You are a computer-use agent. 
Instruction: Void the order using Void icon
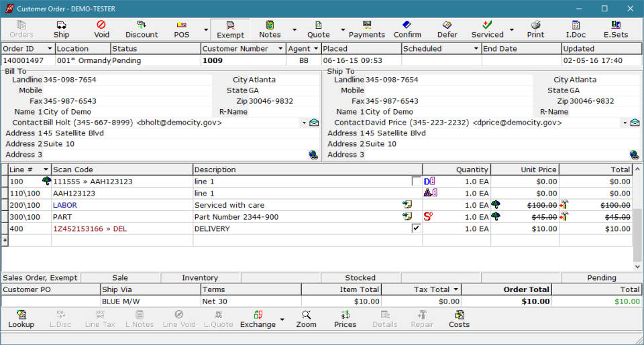pyautogui.click(x=101, y=29)
